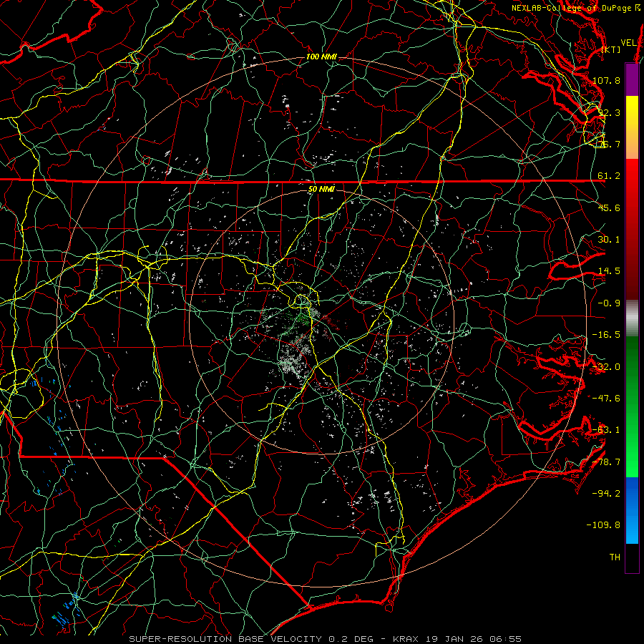Click the 61.2 value on the velocity scale
The image size is (644, 644).
(x=609, y=176)
